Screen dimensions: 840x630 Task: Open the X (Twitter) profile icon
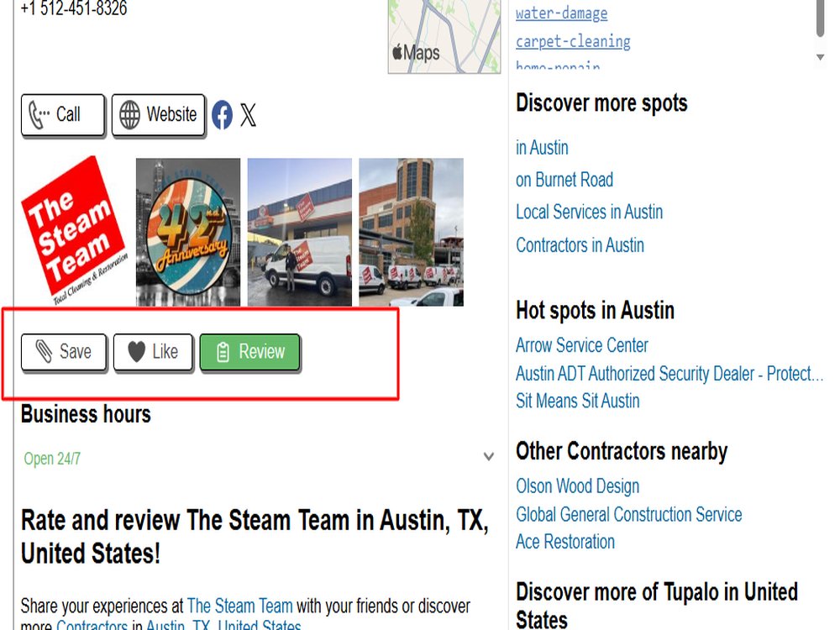point(248,114)
